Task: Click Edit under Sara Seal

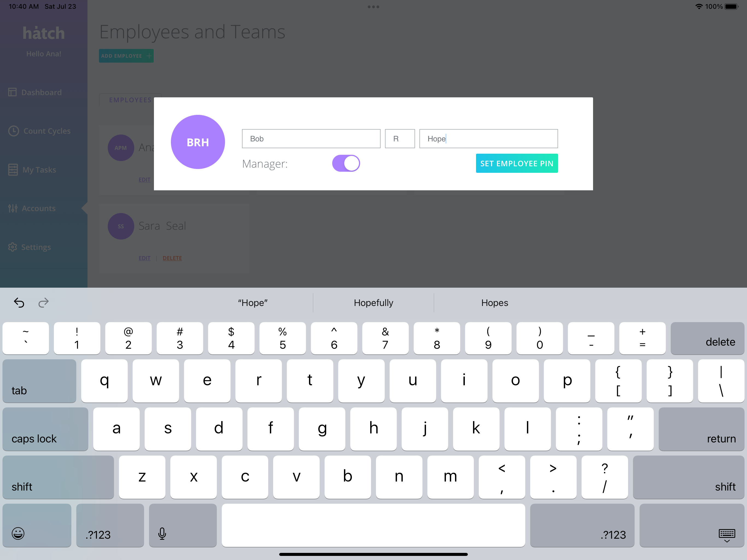Action: click(145, 258)
